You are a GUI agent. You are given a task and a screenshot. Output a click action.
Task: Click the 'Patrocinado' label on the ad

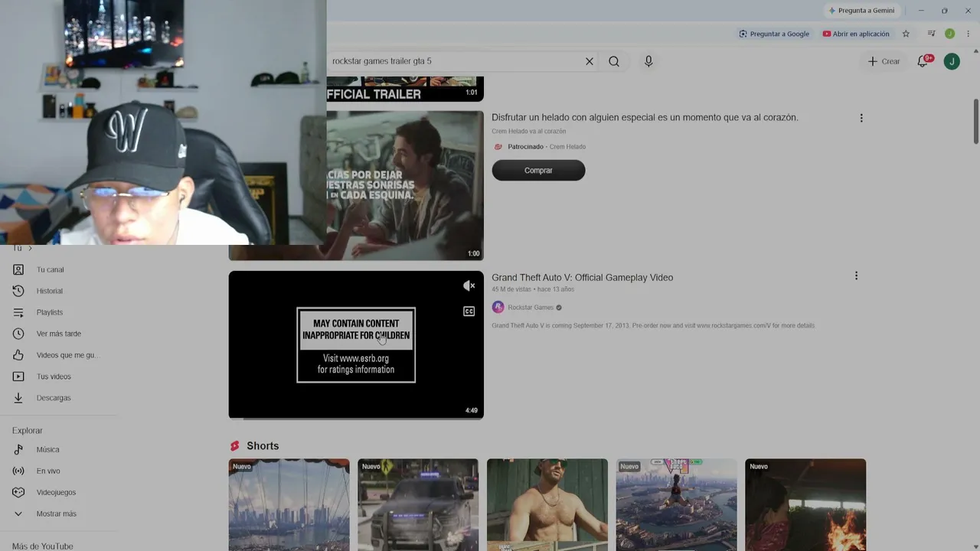(x=525, y=147)
